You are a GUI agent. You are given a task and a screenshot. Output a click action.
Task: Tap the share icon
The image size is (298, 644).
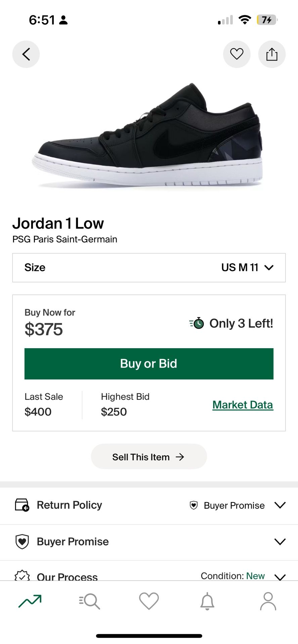tap(271, 54)
